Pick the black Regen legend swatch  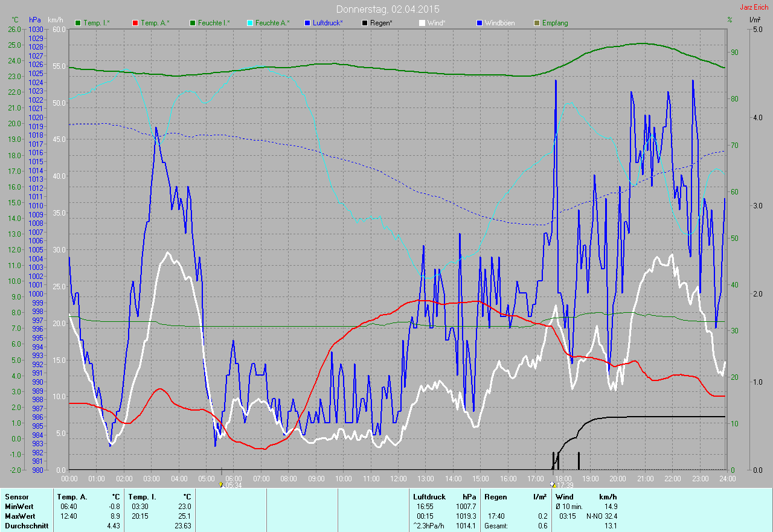[x=364, y=23]
